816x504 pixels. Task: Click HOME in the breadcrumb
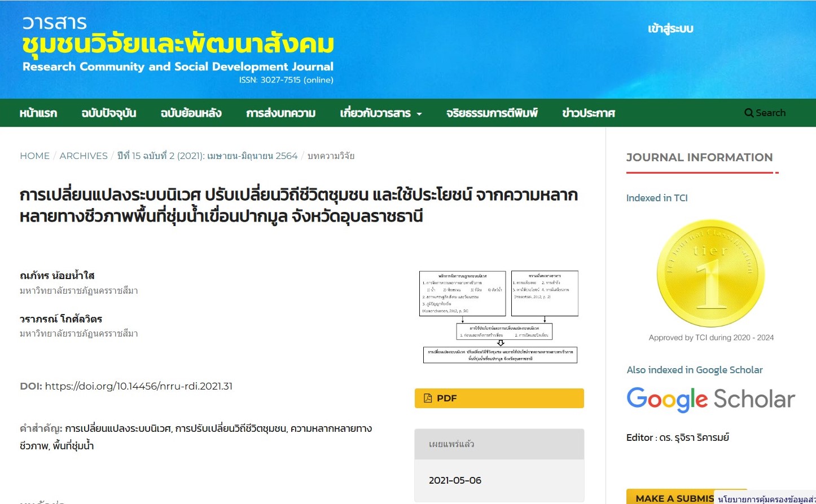[34, 156]
